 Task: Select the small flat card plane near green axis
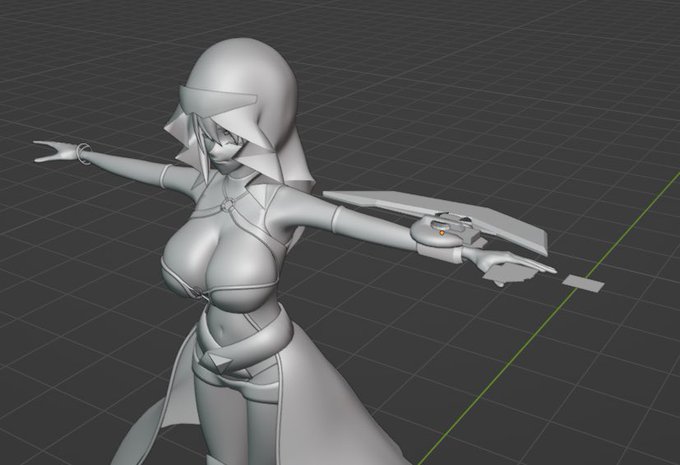click(583, 283)
